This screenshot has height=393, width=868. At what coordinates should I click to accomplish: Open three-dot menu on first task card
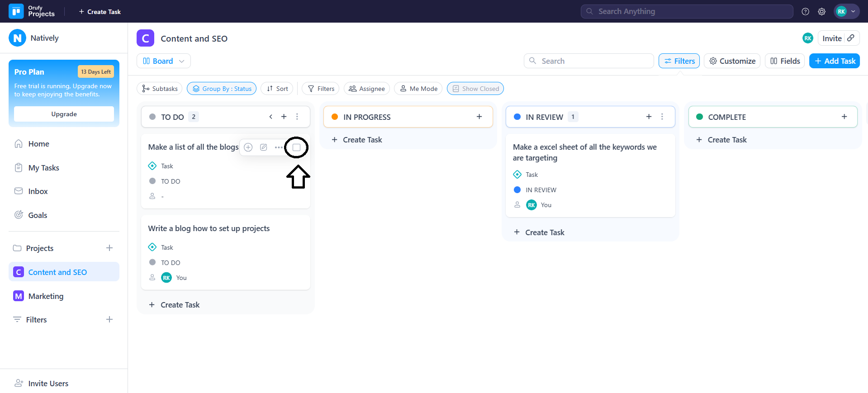[279, 147]
